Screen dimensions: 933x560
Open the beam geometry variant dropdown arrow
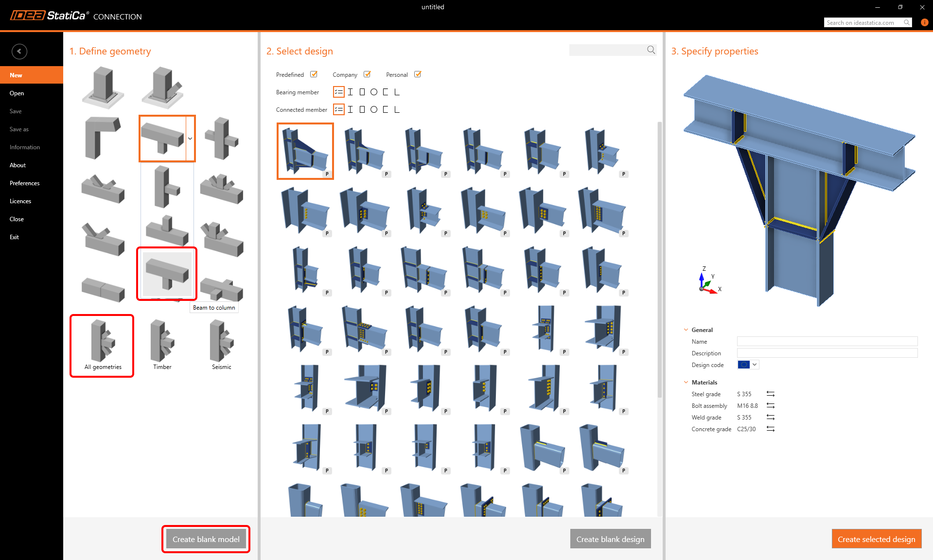[190, 139]
